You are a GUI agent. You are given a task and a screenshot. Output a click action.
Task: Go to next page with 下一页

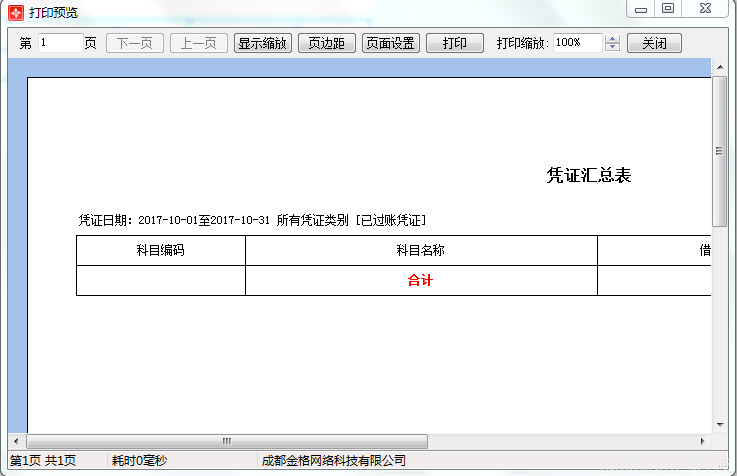(135, 44)
